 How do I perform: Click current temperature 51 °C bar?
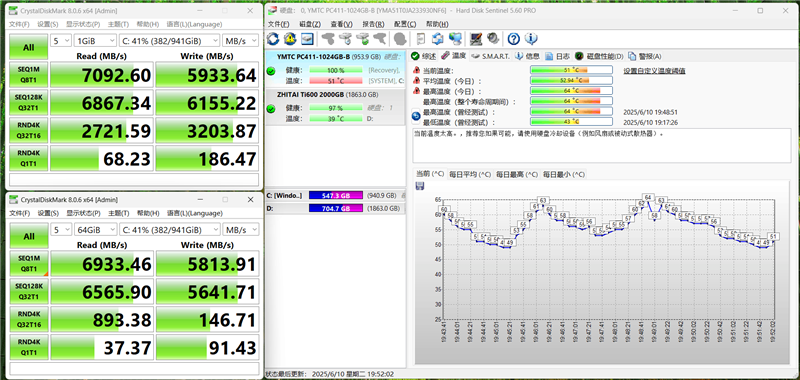pos(571,70)
